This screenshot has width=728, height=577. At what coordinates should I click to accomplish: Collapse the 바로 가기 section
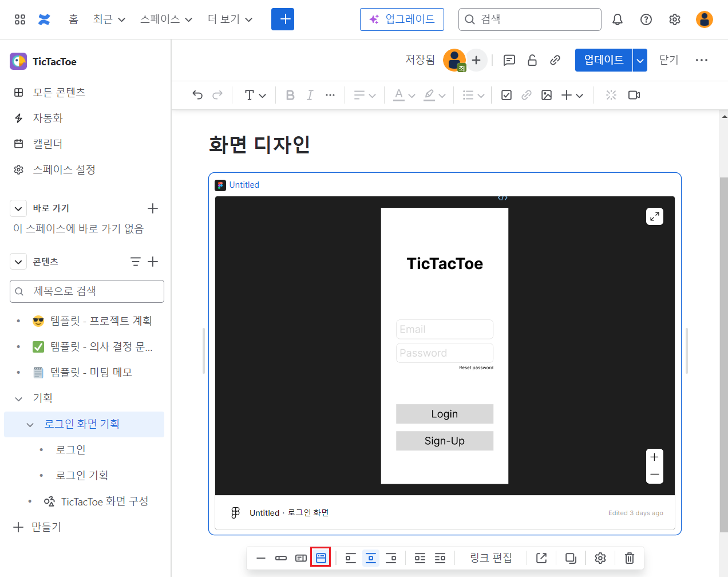[18, 208]
